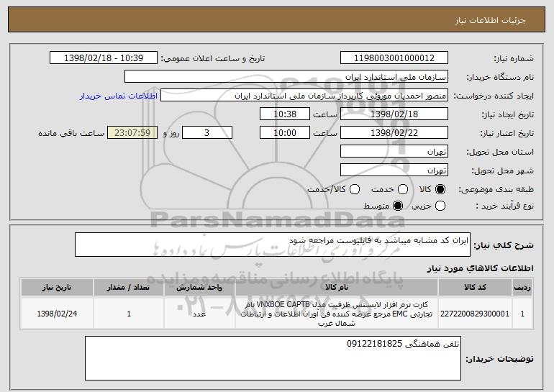Open the اطلاعات تماس خریدار link

(x=119, y=96)
